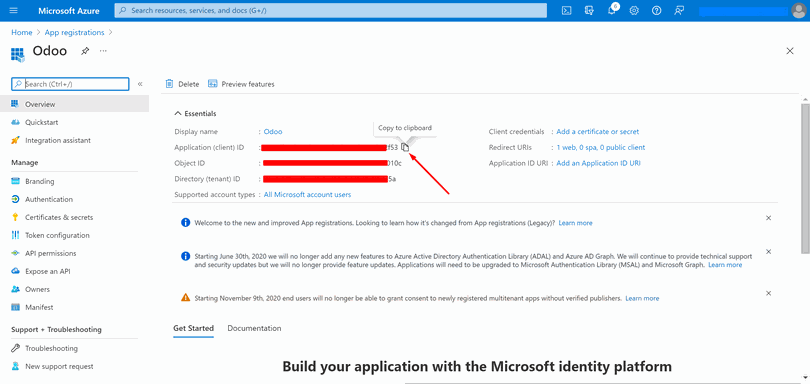This screenshot has width=810, height=384.
Task: Open the more options ellipsis beside Odoo
Action: click(x=103, y=51)
